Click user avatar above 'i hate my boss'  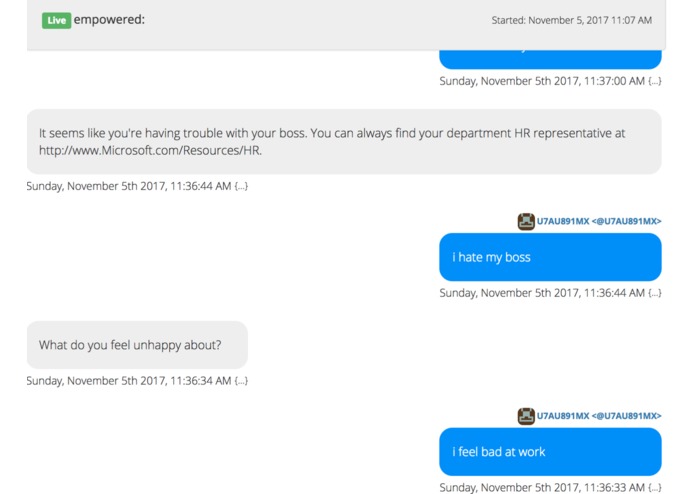[x=526, y=221]
